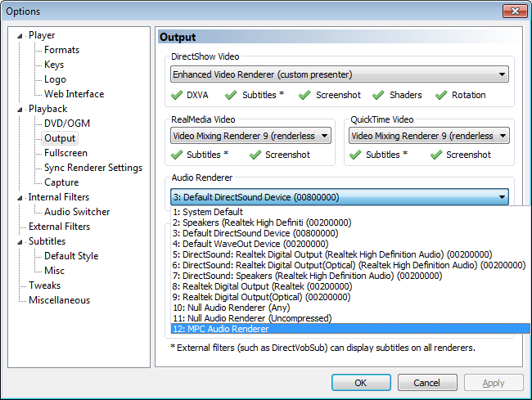Choose 11: Null Audio Renderer (Uncompressed)

(x=350, y=318)
